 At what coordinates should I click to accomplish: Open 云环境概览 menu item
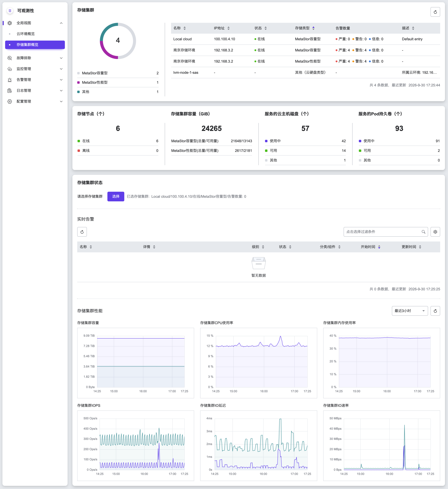[x=35, y=34]
